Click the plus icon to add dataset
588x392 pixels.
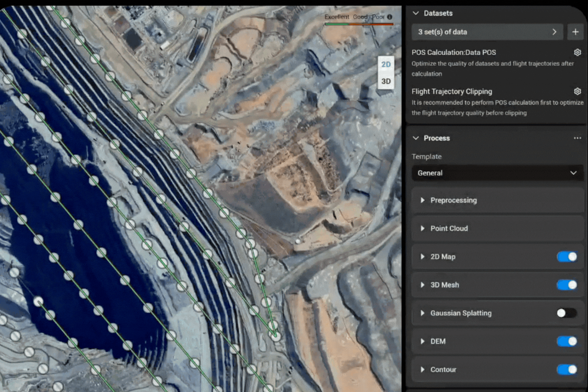click(575, 32)
